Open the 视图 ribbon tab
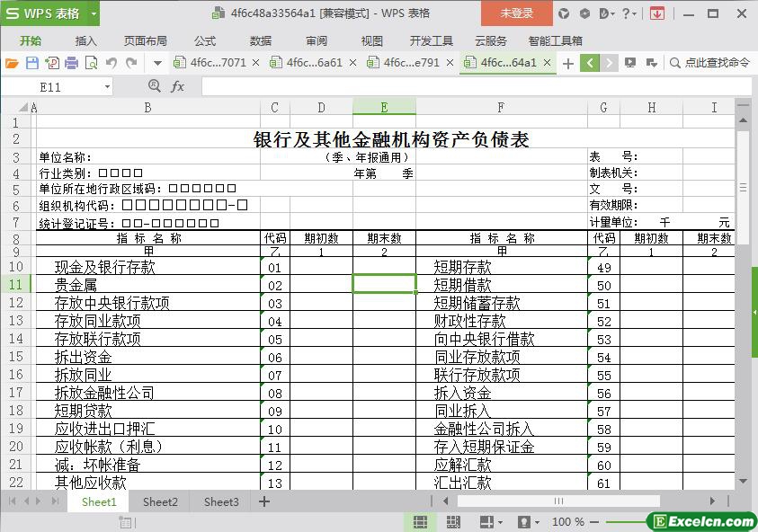Viewport: 758px width, 532px height. [x=371, y=41]
